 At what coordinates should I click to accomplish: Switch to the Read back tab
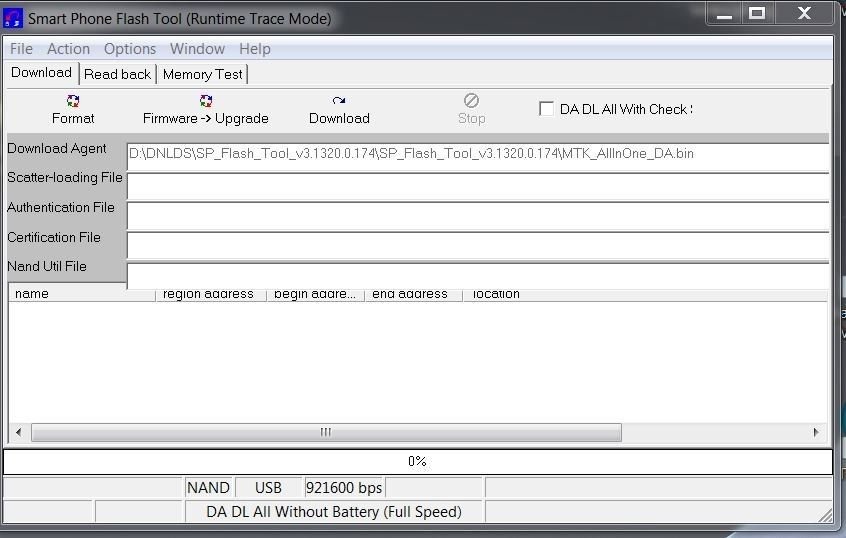pyautogui.click(x=118, y=74)
